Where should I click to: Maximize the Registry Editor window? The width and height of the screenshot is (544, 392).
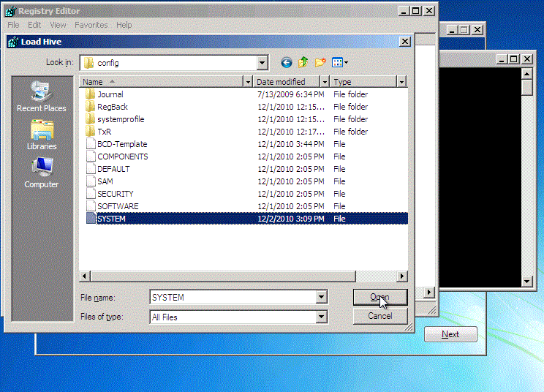(x=415, y=11)
